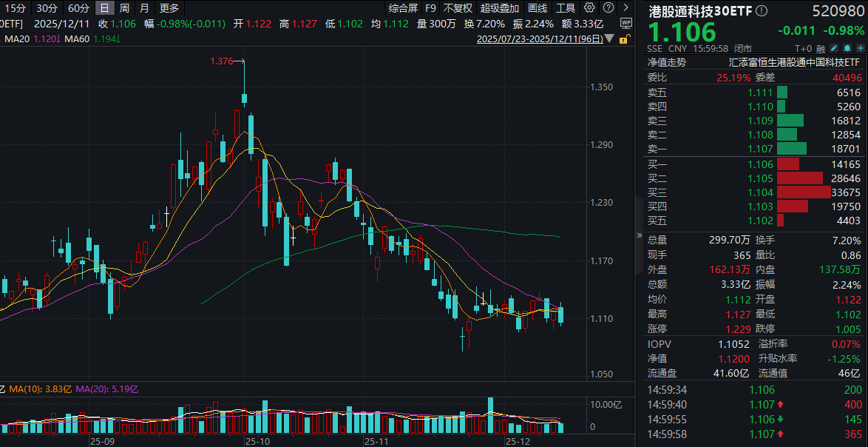Click the collapse arrow on side panel edge
The image size is (868, 447).
[640, 235]
